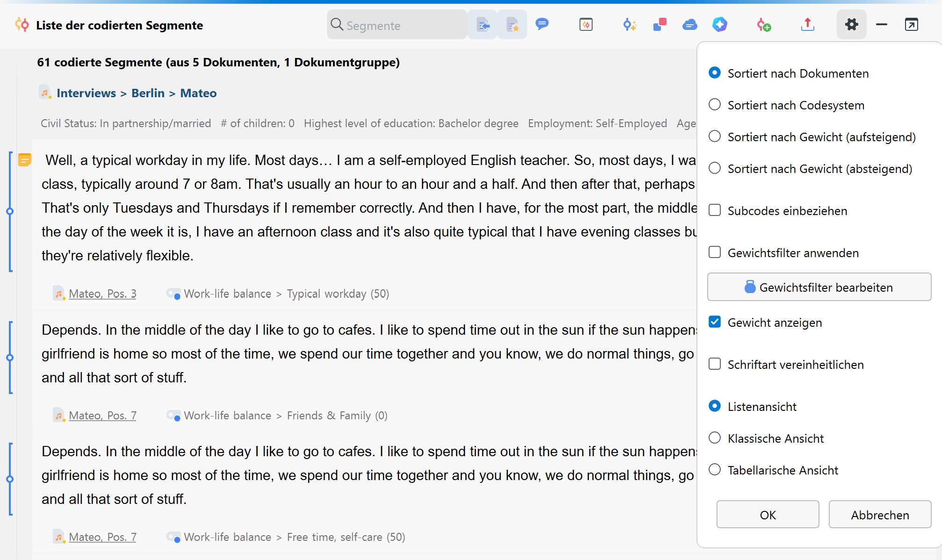The width and height of the screenshot is (942, 560).
Task: Select Listenansicht view option
Action: 715,406
